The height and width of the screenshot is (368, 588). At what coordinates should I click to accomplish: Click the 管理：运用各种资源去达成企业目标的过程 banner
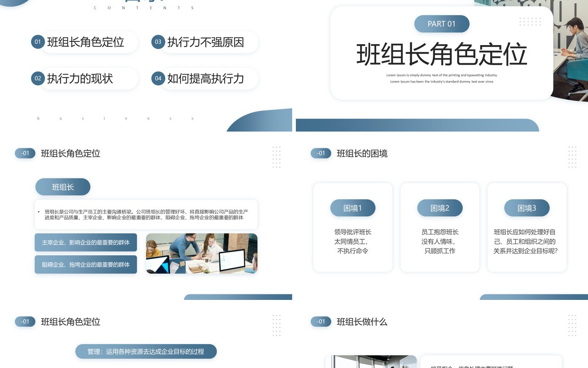[146, 351]
